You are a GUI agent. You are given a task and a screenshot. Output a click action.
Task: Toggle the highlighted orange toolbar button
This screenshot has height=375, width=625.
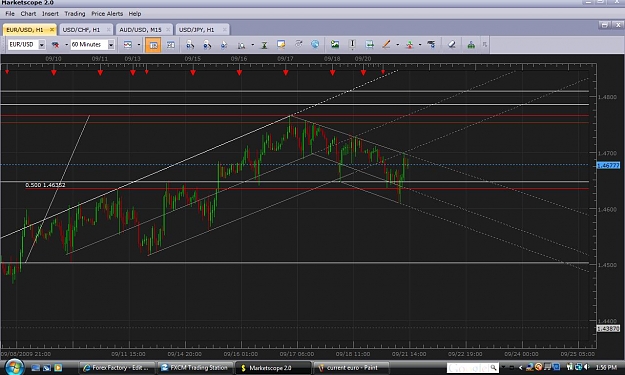(x=153, y=45)
